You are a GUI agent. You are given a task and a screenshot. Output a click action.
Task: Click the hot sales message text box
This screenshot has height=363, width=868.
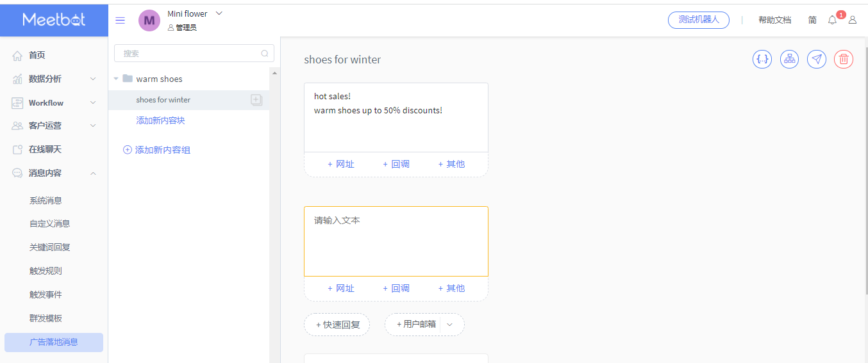pyautogui.click(x=396, y=117)
